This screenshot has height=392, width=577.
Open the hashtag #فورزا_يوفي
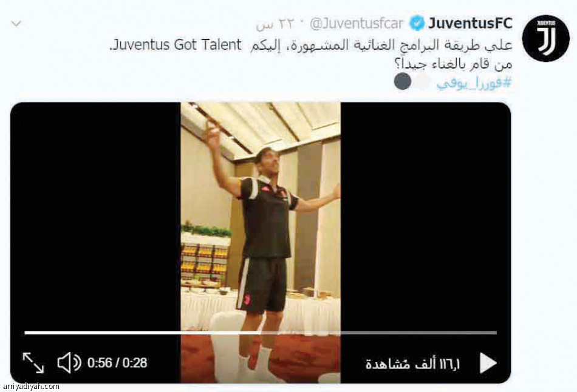[x=474, y=83]
